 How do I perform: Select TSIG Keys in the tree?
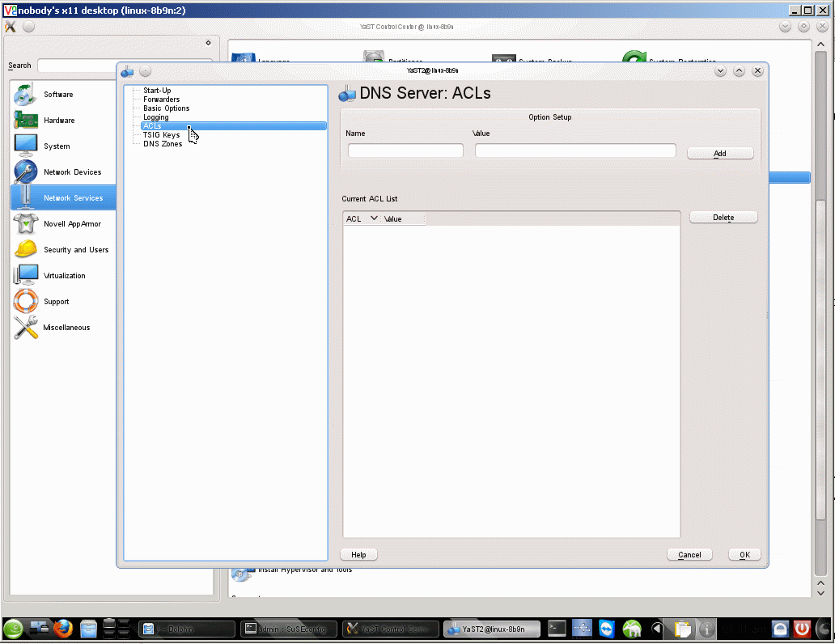click(x=161, y=135)
